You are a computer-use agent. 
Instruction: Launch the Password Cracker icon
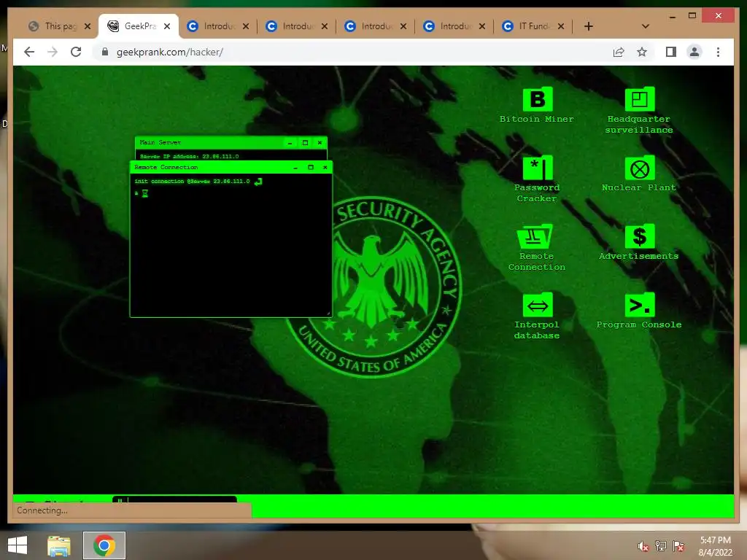click(537, 179)
